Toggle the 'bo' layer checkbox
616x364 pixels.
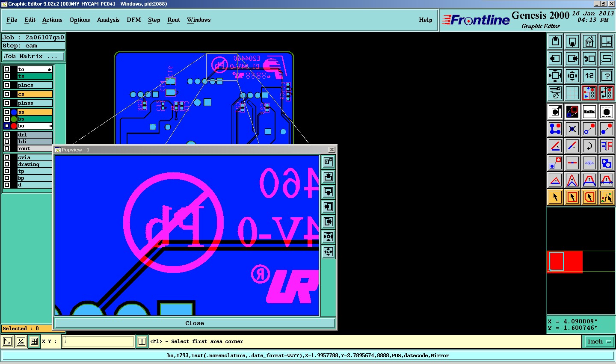pos(7,126)
